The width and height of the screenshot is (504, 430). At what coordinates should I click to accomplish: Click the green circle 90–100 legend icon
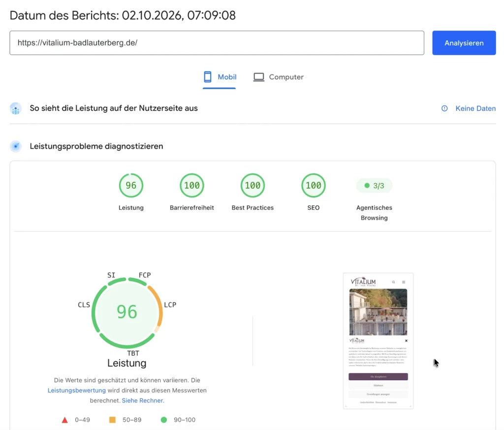pyautogui.click(x=163, y=420)
